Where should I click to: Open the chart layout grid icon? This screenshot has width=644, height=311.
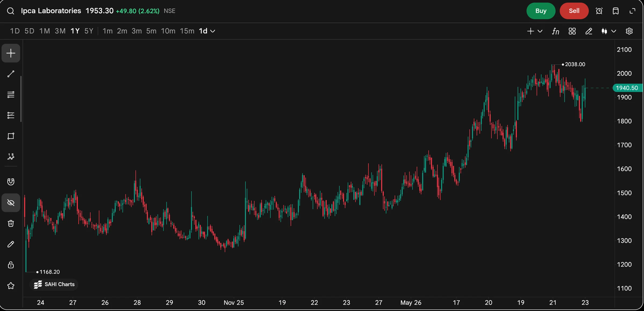[x=572, y=31]
